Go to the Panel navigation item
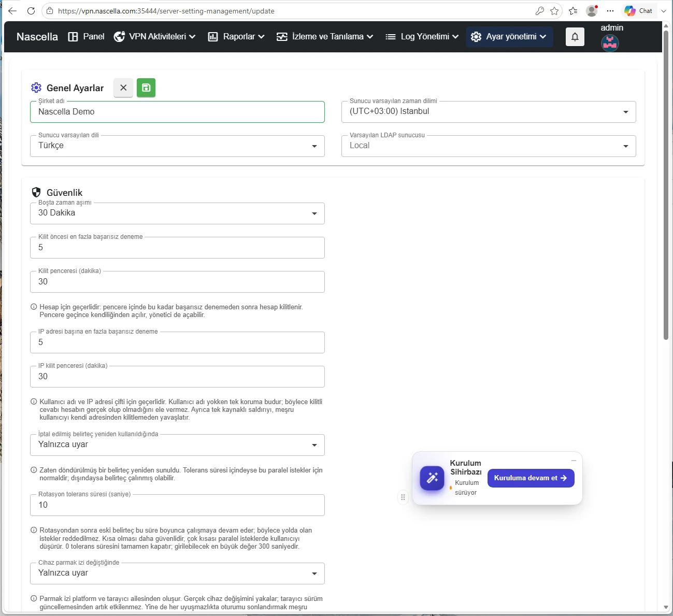Image resolution: width=673 pixels, height=616 pixels. pos(87,37)
